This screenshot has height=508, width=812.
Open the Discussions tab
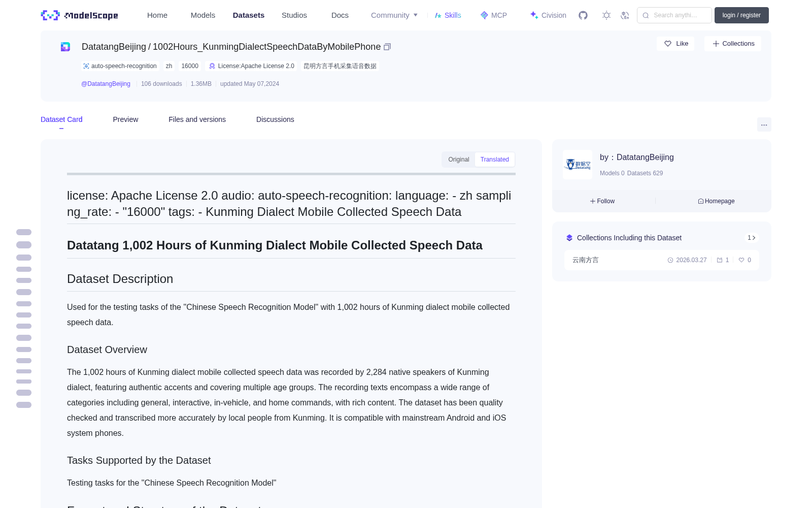275,119
